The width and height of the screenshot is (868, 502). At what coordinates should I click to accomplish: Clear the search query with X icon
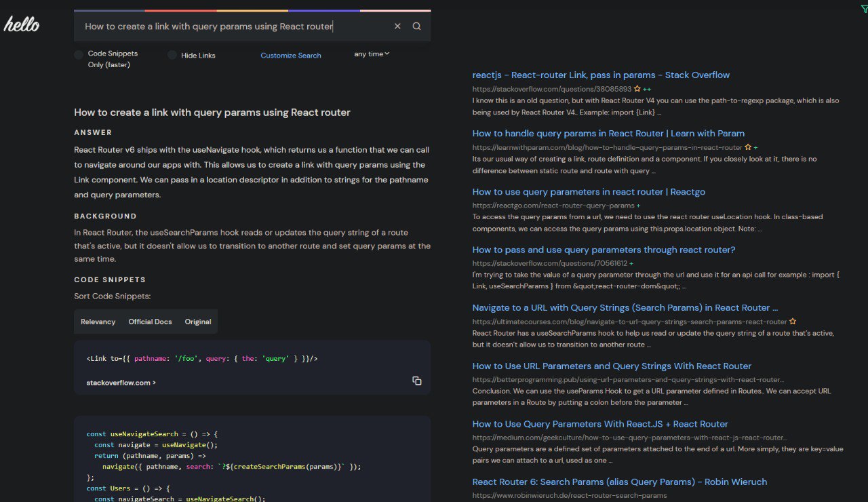tap(397, 26)
